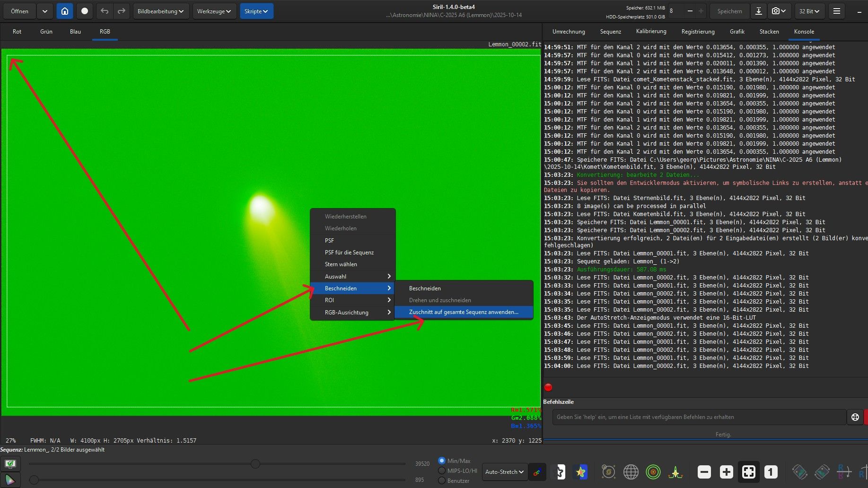
Task: Click the undo arrow icon
Action: click(105, 11)
